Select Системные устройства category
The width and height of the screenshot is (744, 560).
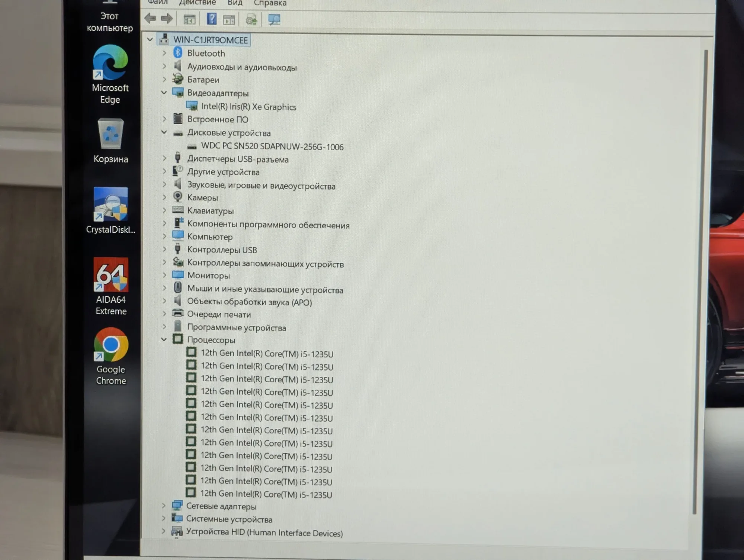229,519
